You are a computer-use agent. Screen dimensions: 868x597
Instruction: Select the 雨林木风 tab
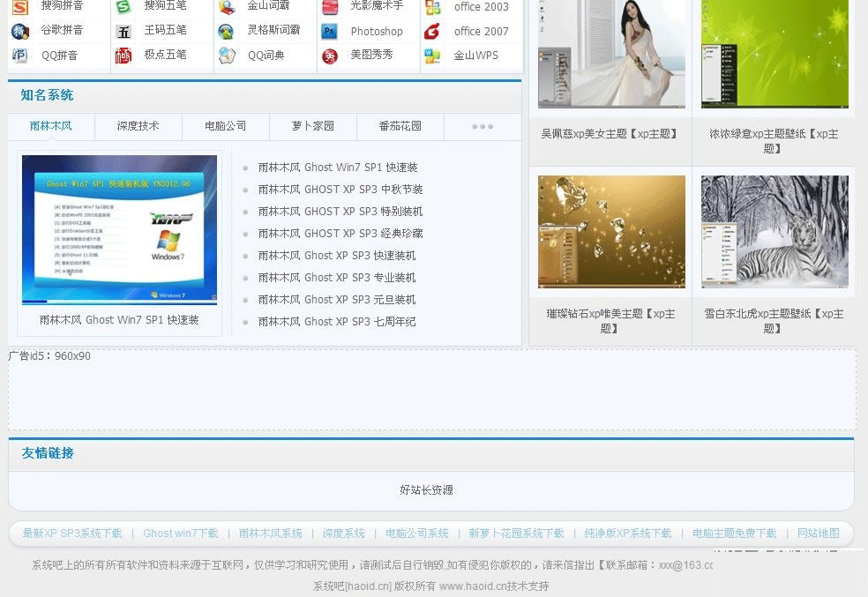(x=51, y=126)
